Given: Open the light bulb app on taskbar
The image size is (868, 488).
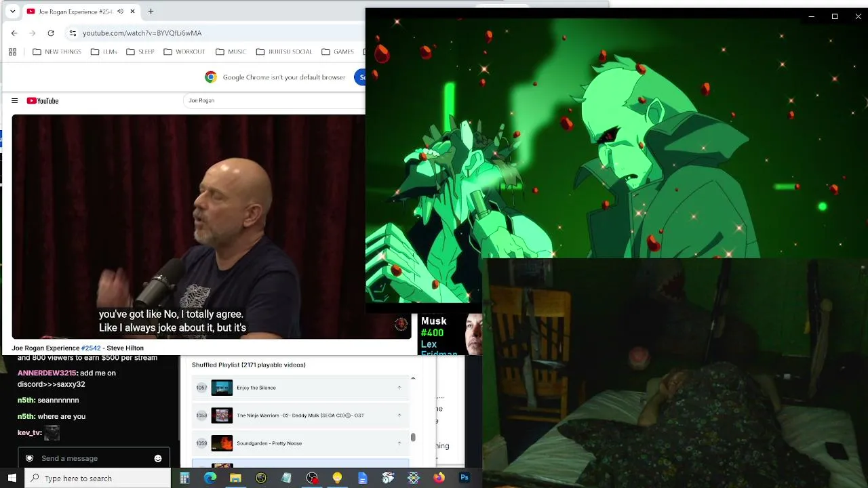Looking at the screenshot, I should 337,479.
